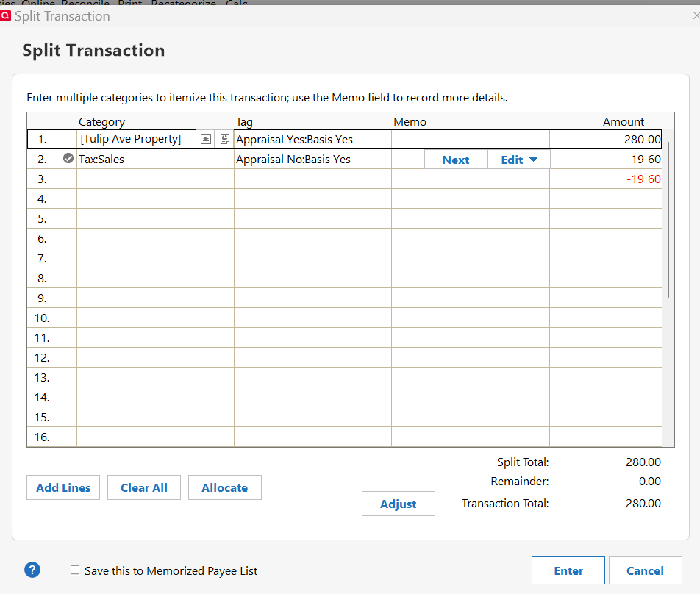
Task: Click the Split Total value 280.00
Action: point(643,462)
